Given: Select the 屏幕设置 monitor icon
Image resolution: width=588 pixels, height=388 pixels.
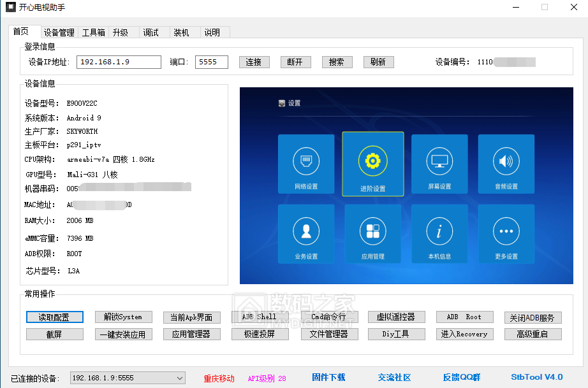Looking at the screenshot, I should (x=439, y=164).
